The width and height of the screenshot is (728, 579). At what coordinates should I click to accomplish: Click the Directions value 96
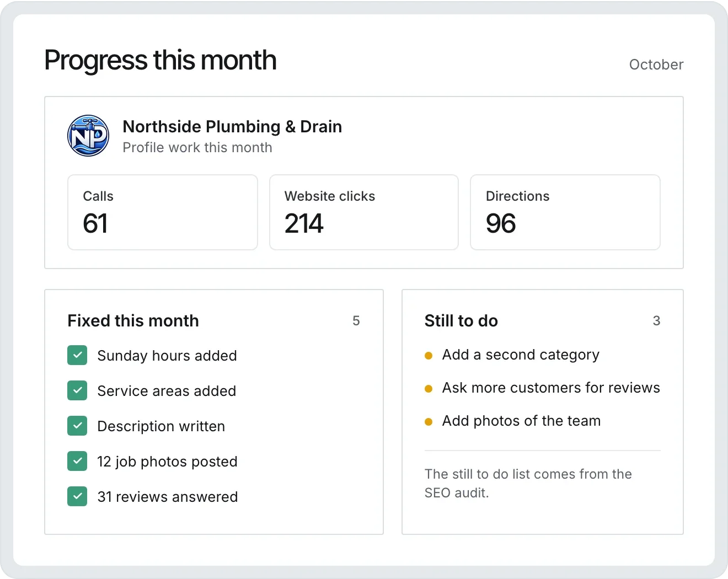[501, 223]
